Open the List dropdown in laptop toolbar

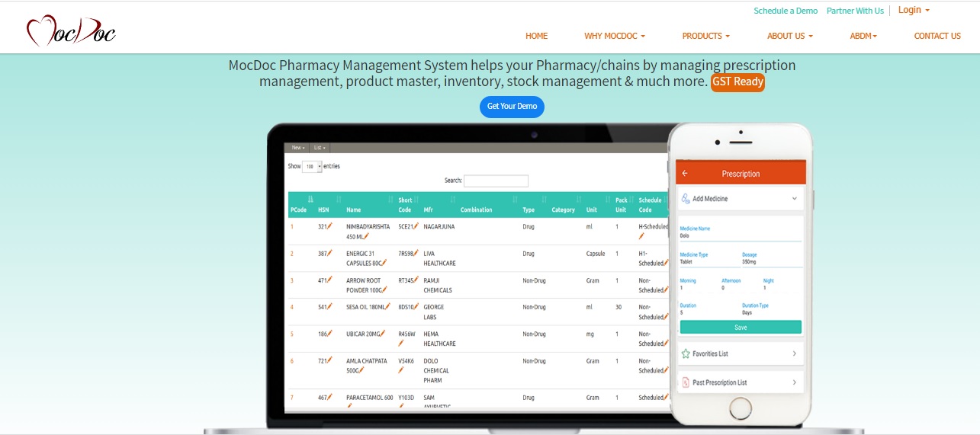(320, 148)
